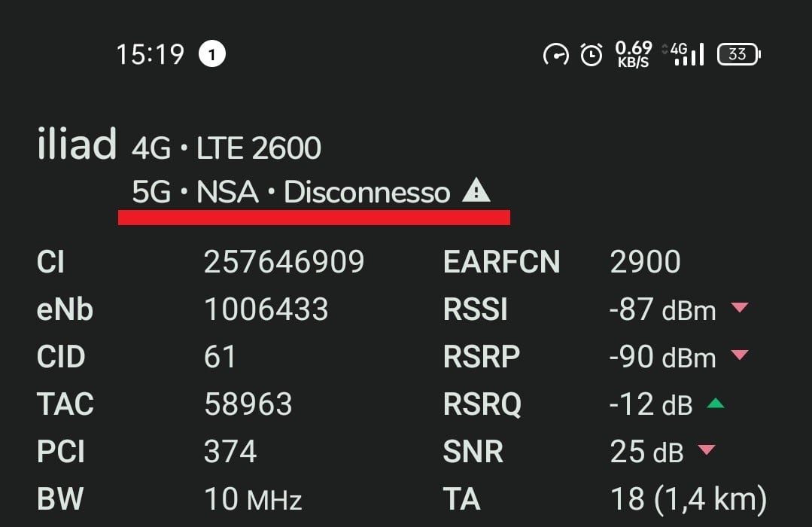Tap the CI value 257646909
Image resolution: width=812 pixels, height=527 pixels.
[284, 262]
